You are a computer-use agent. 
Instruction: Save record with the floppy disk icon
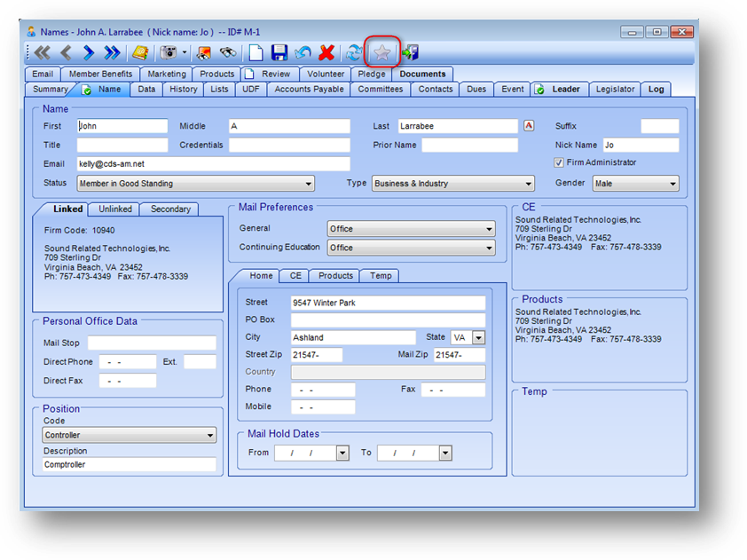tap(279, 53)
